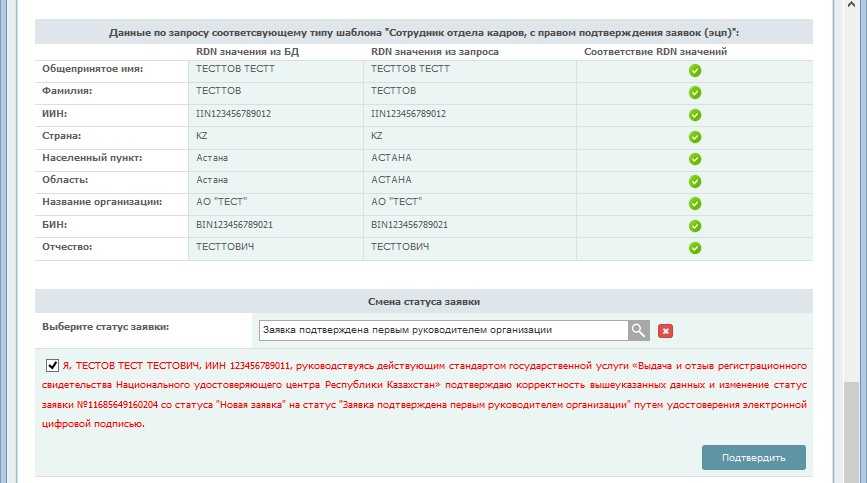Click the green checkmark in Область row
The image size is (867, 483).
coord(694,181)
